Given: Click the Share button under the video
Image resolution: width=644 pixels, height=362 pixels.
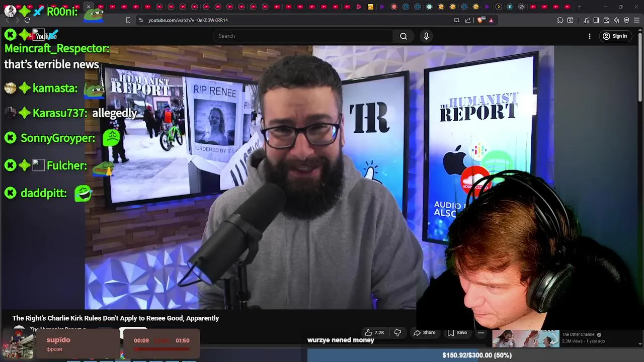Looking at the screenshot, I should coord(424,332).
